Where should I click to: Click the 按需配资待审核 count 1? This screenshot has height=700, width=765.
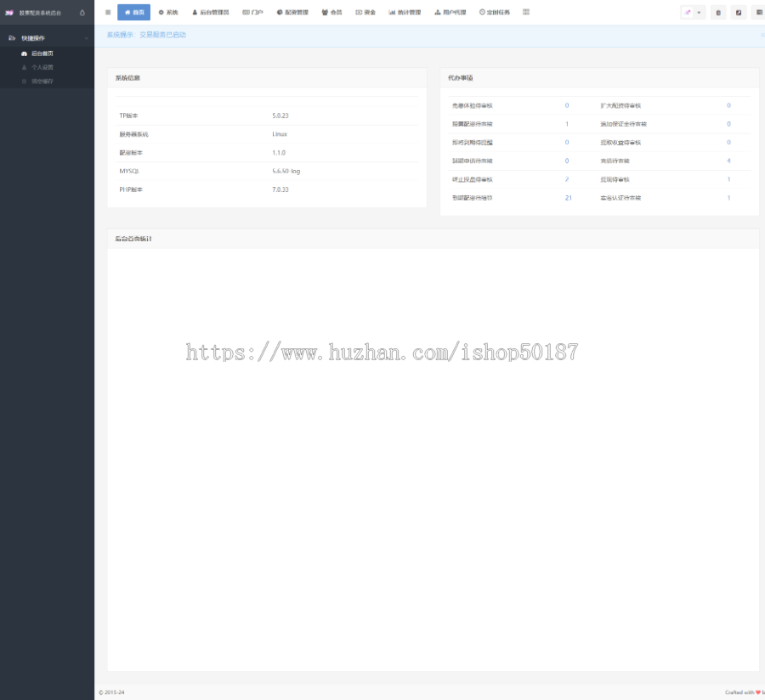coord(567,124)
